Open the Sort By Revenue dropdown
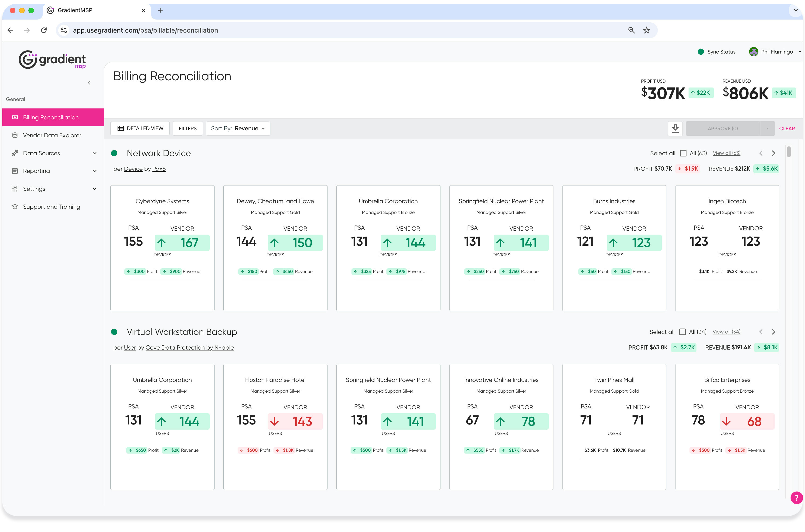 tap(238, 129)
